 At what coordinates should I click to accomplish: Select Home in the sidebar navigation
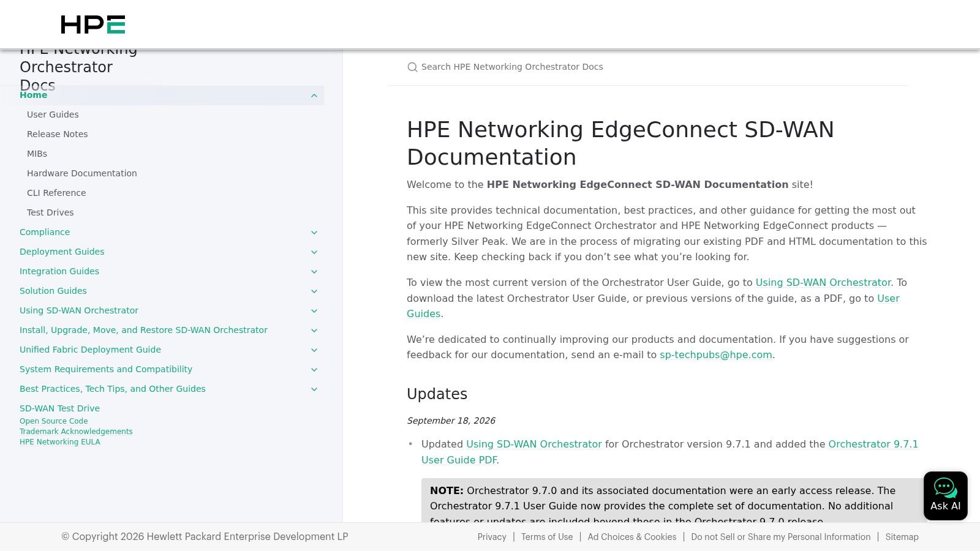pyautogui.click(x=34, y=95)
